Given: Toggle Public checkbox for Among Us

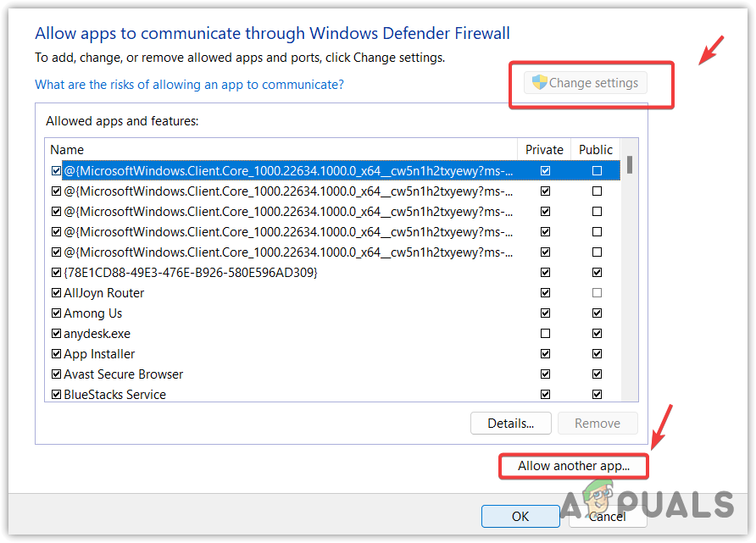Looking at the screenshot, I should [x=598, y=313].
